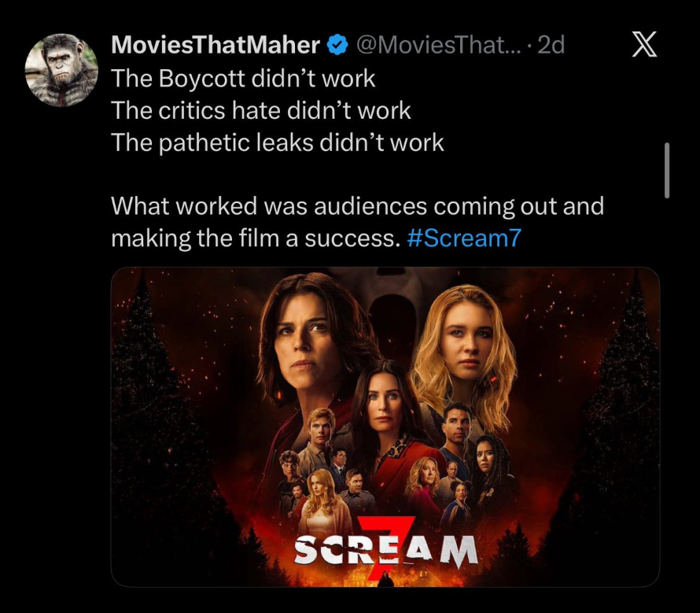Screen dimensions: 700x613
Task: Click the SCREAM title logo on poster
Action: tap(385, 550)
